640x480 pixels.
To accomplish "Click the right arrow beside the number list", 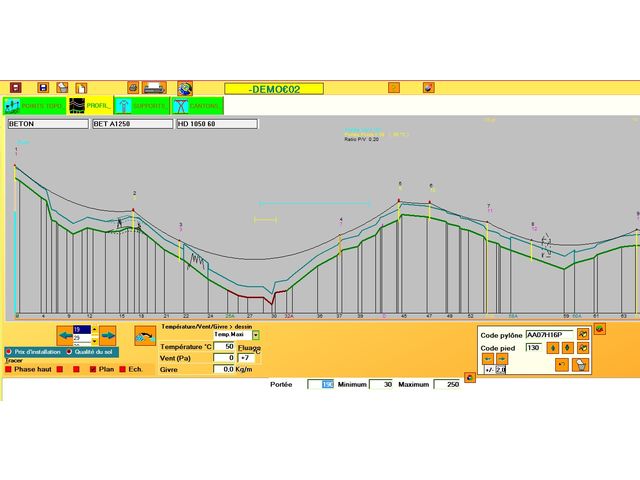I will coord(107,332).
